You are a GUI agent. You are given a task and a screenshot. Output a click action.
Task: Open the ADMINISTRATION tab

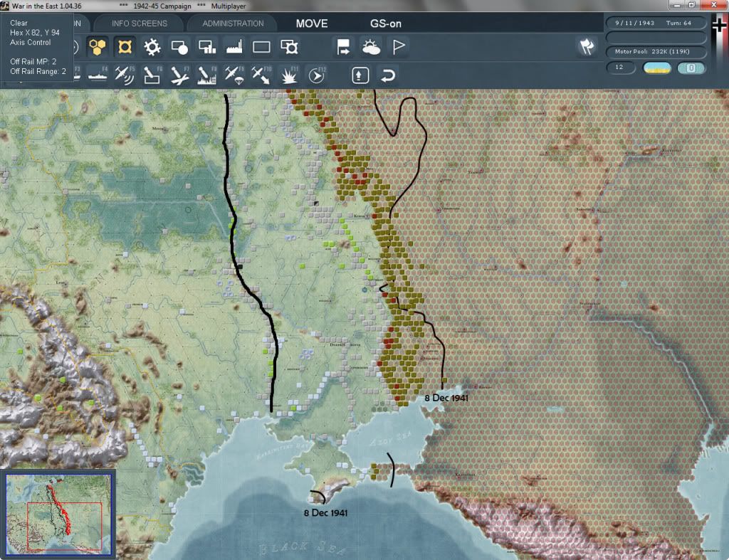[233, 23]
